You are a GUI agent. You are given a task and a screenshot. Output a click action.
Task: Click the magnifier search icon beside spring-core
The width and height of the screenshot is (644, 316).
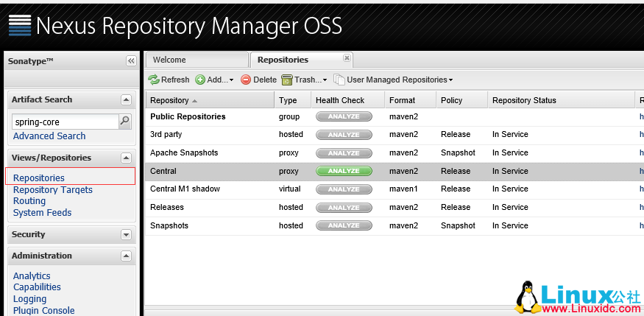coord(125,122)
